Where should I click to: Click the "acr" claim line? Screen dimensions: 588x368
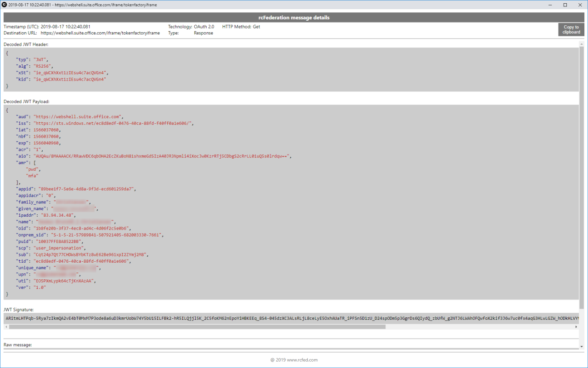31,149
